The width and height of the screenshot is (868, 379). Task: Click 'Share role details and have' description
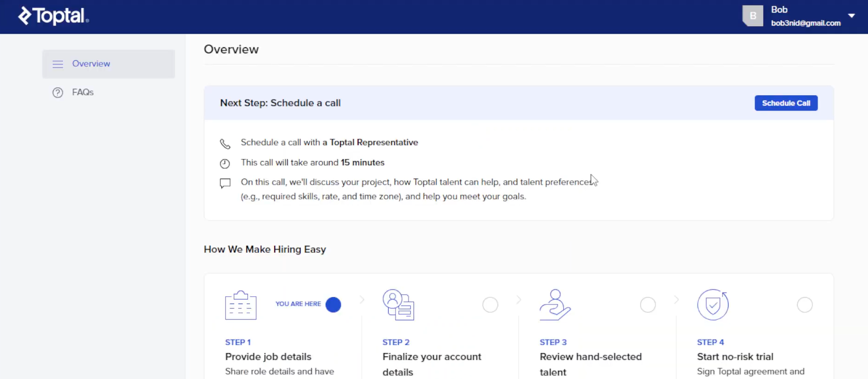(280, 372)
